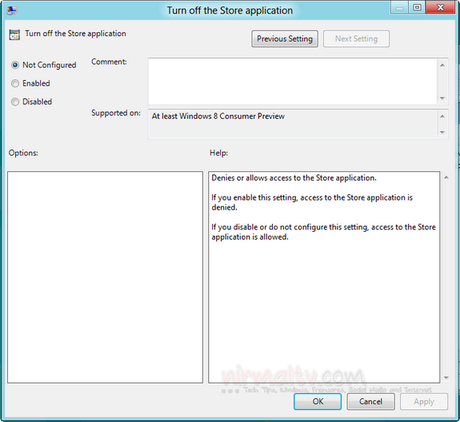Image resolution: width=460 pixels, height=422 pixels.
Task: Click the Help pane scroll-down arrow
Action: point(446,378)
